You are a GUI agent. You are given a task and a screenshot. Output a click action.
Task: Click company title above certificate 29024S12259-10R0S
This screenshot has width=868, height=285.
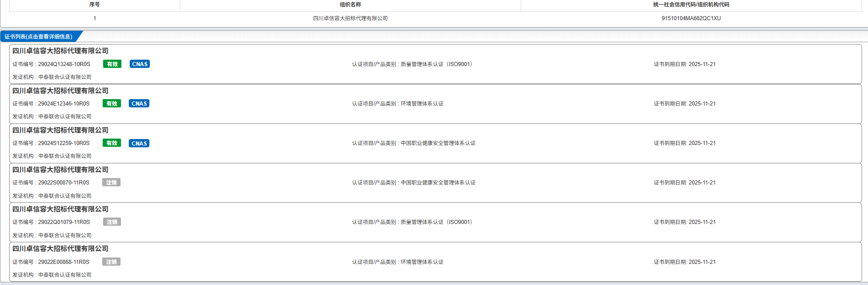[60, 130]
